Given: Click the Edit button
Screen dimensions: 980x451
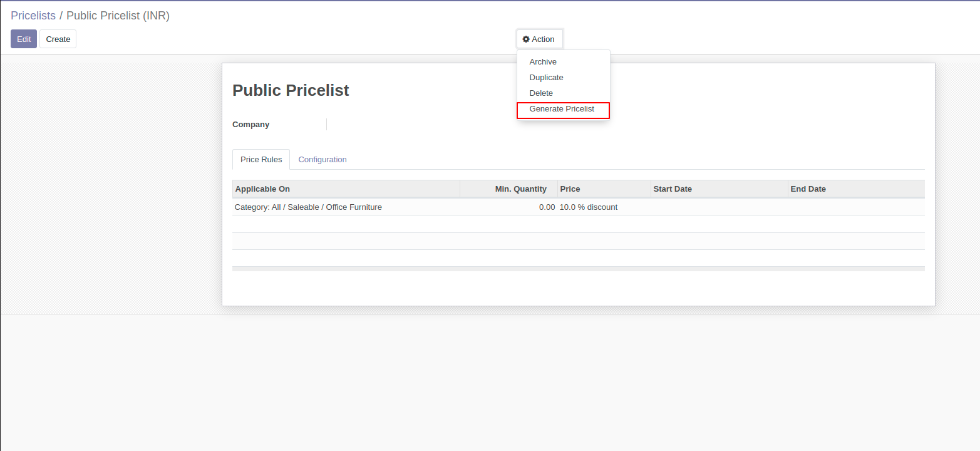Looking at the screenshot, I should click(24, 39).
